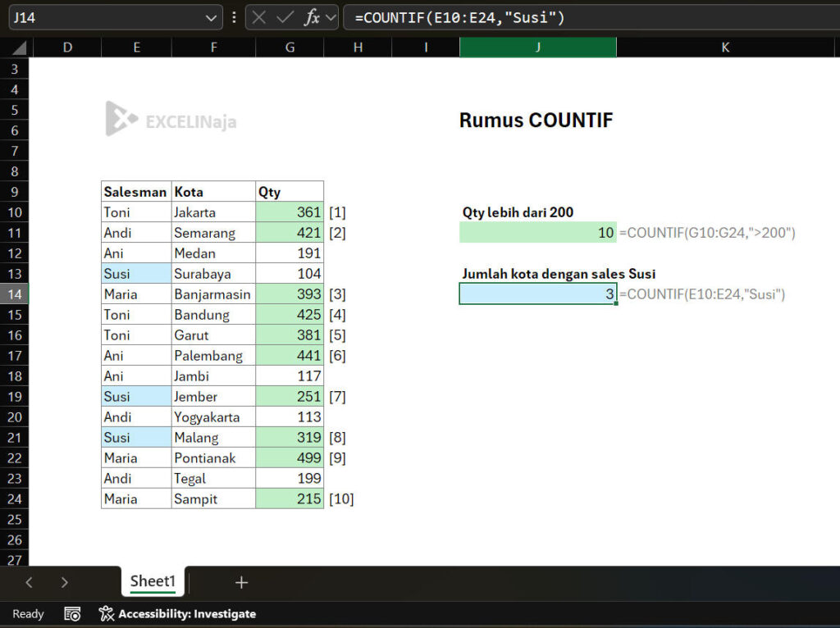Open the Name Box dropdown arrow
The width and height of the screenshot is (840, 628).
pyautogui.click(x=210, y=16)
